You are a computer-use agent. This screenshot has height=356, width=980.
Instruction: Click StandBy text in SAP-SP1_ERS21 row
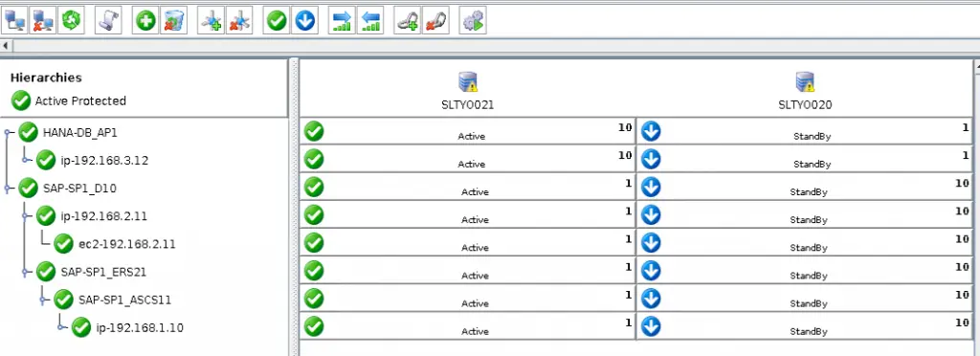point(809,276)
